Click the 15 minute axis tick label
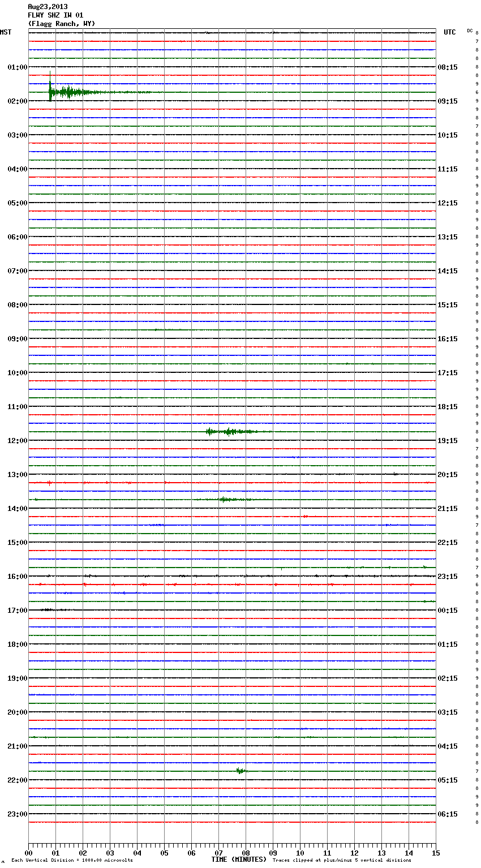 436,853
